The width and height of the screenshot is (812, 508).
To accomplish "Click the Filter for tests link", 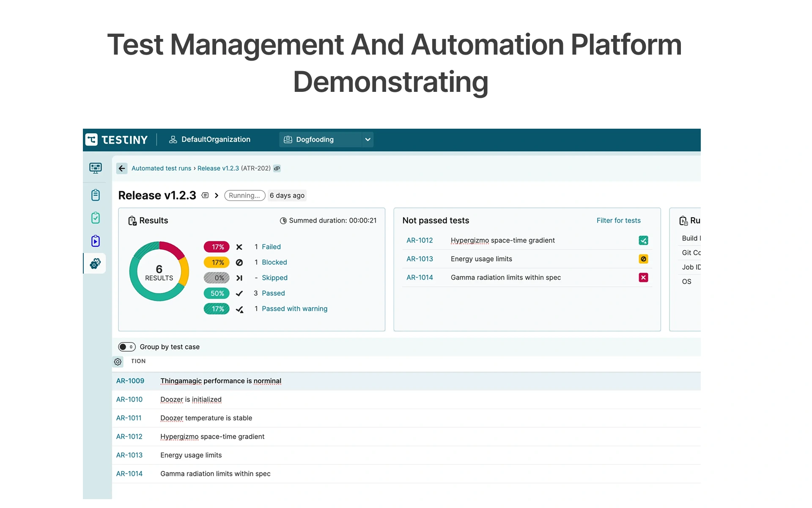I will [618, 221].
